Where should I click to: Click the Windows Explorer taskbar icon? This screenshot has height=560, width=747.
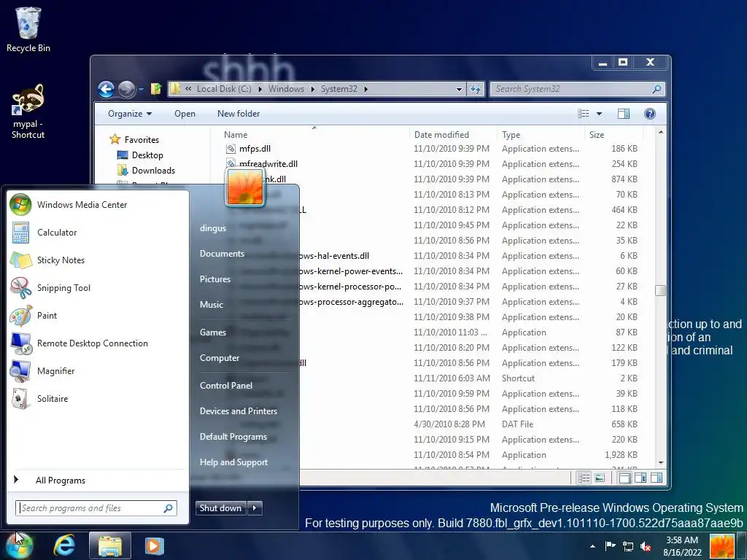[x=110, y=545]
